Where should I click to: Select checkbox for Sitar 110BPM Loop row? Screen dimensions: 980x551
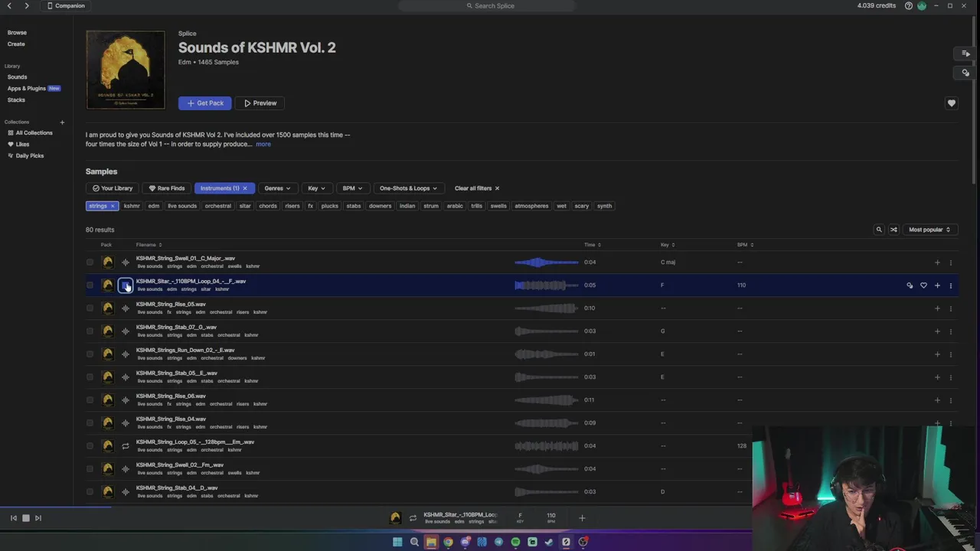[x=90, y=285]
